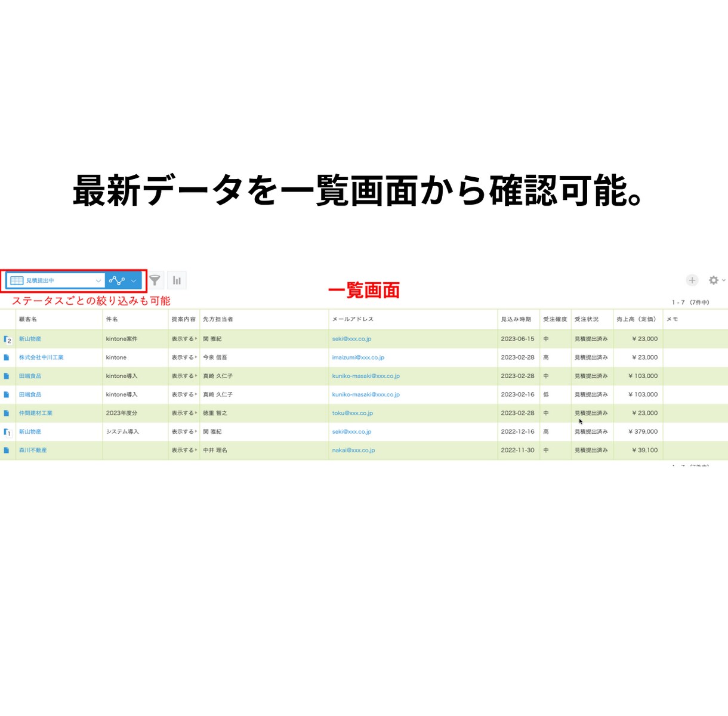Click the 顧客名 column header

coord(28,319)
